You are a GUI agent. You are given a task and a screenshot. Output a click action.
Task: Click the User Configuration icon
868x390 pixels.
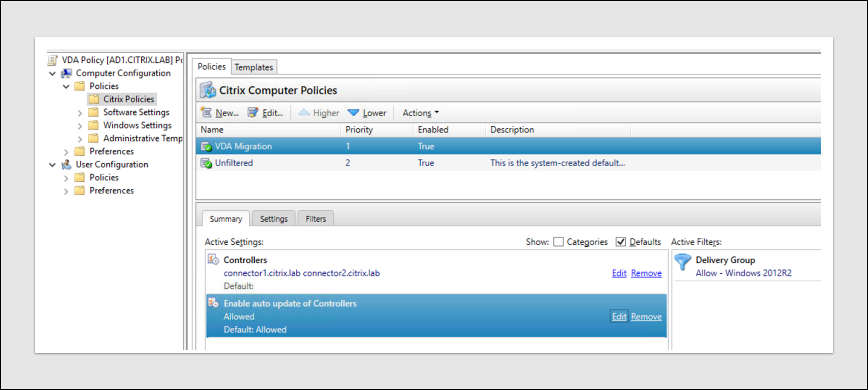pos(66,164)
